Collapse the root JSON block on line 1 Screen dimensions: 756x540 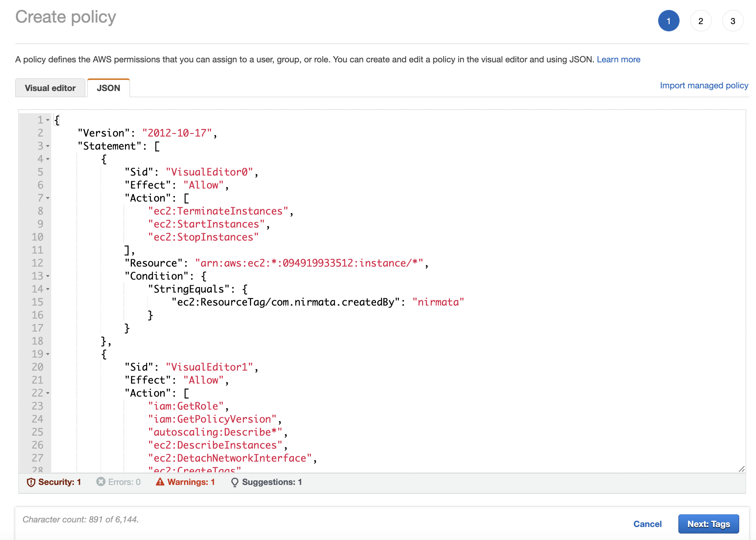[x=47, y=120]
